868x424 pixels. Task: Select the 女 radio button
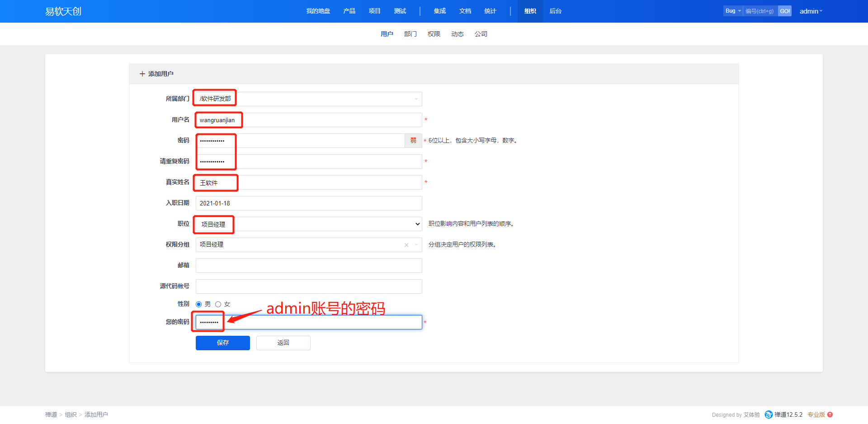pos(218,304)
